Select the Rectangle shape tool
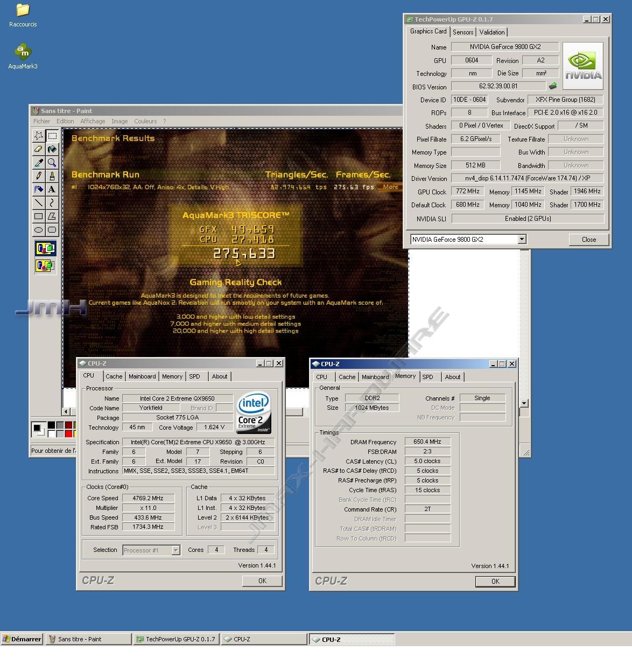 39,216
